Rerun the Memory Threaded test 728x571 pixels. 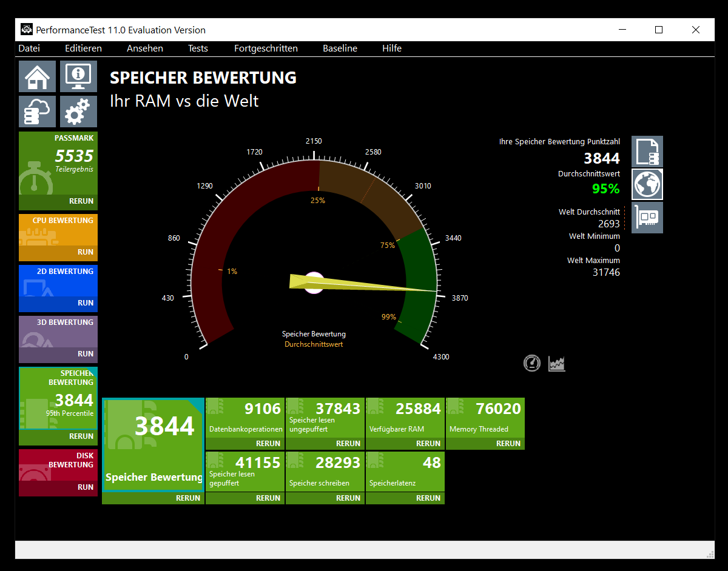tap(485, 444)
